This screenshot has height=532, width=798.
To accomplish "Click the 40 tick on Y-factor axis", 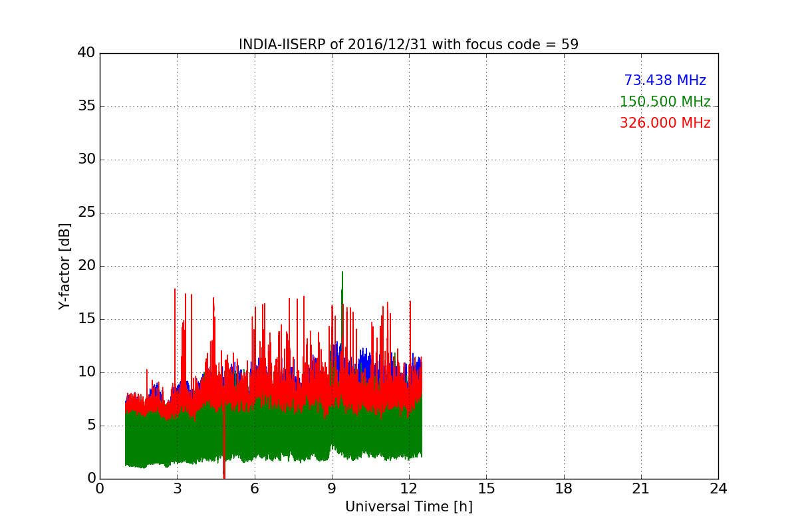I will [x=86, y=53].
